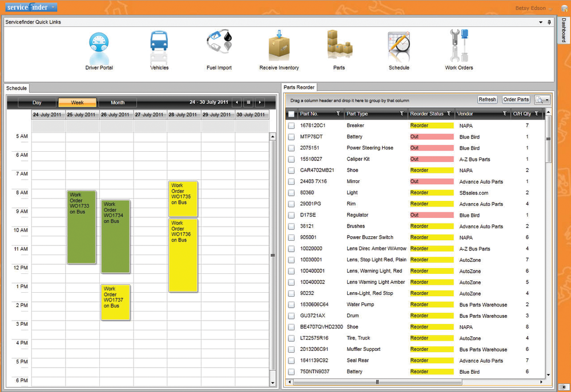Image resolution: width=571 pixels, height=392 pixels.
Task: Click the calendar grid icon beside the week arrows
Action: click(248, 102)
